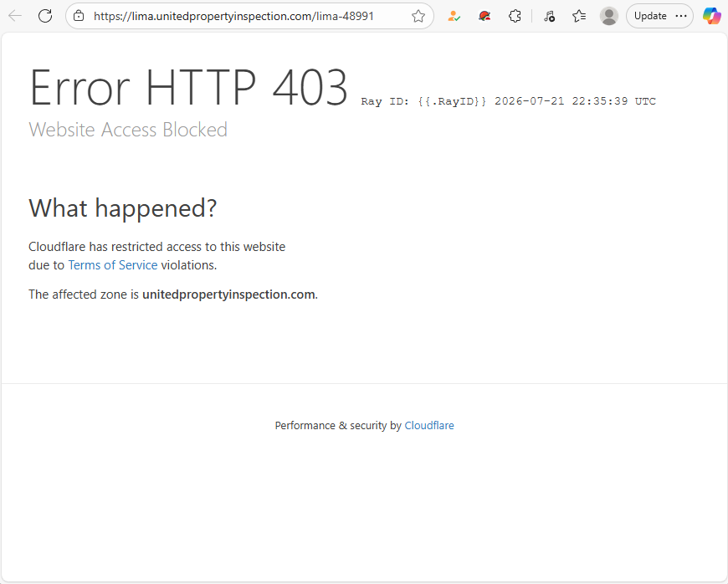
Task: Open the Favorites list
Action: 579,16
